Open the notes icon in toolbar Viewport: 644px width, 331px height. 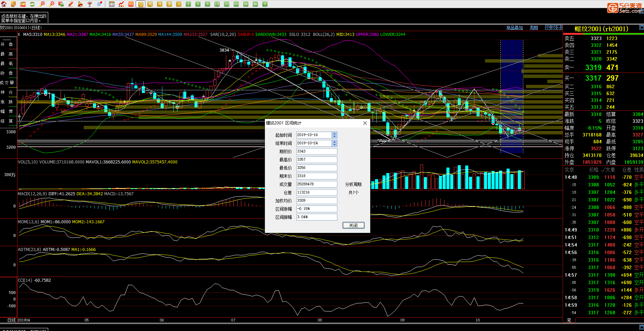click(13, 4)
